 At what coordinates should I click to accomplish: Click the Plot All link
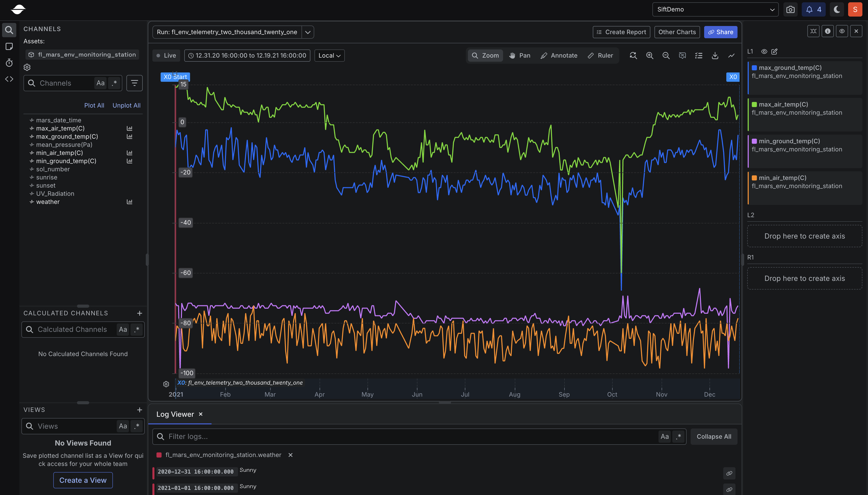tap(94, 105)
